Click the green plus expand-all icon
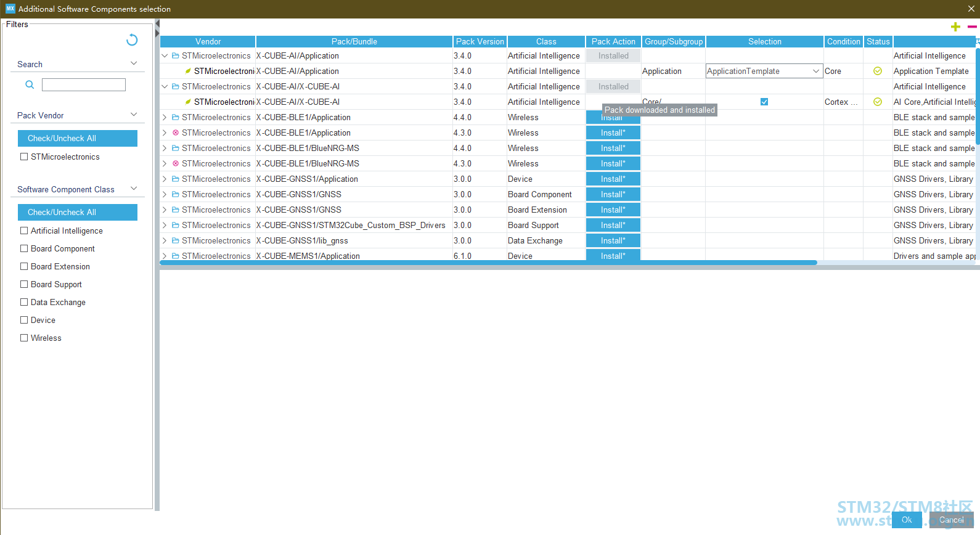This screenshot has height=535, width=980. click(955, 27)
